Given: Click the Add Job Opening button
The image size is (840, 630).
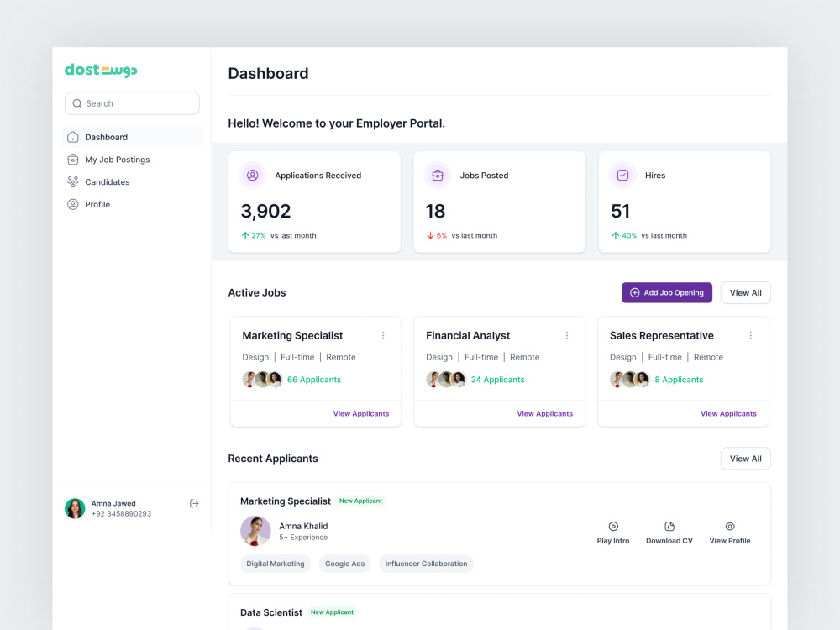Looking at the screenshot, I should (x=667, y=292).
